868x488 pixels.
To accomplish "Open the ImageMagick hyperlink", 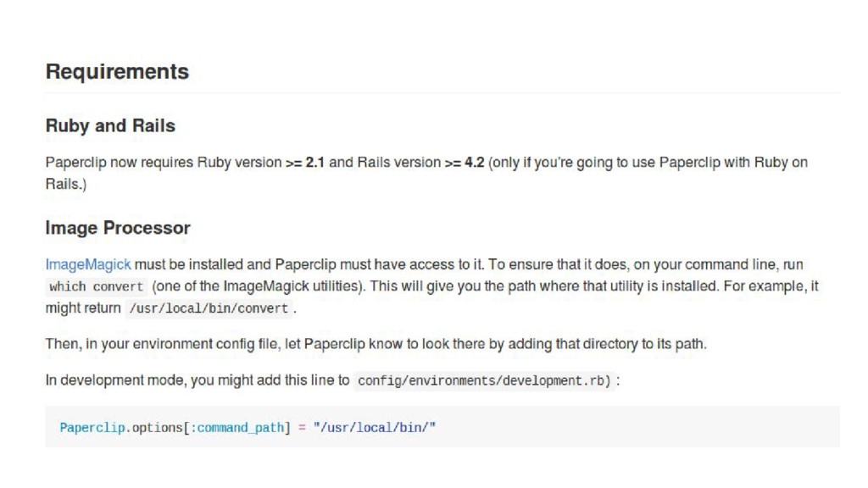I will point(88,265).
